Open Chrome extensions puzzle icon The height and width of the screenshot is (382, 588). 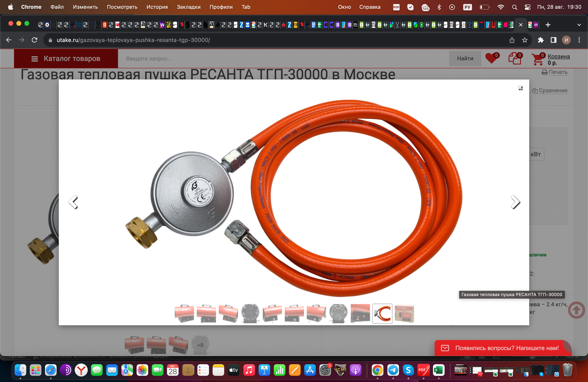point(540,40)
